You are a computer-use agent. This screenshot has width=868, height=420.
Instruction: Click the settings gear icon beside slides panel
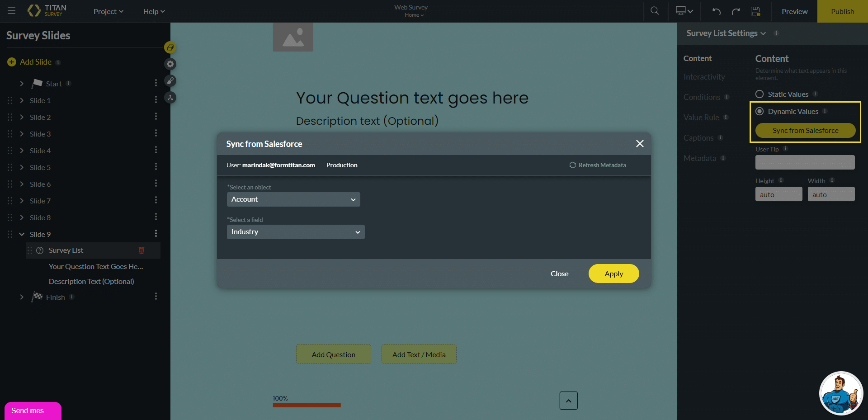click(x=170, y=64)
